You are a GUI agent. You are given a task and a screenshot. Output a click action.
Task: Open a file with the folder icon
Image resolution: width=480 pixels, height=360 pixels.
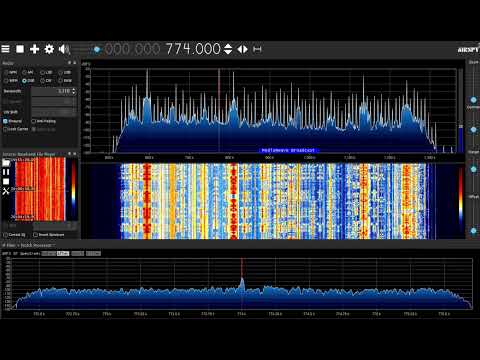coord(6,163)
